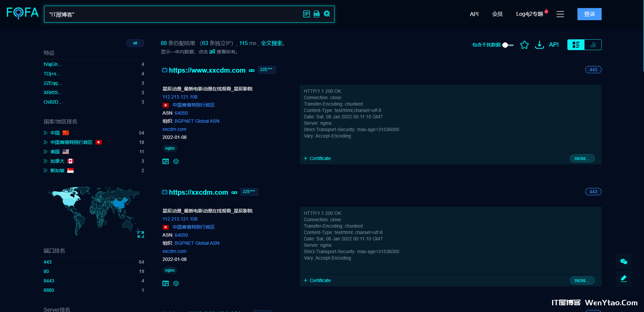Click the API link near results toolbar
This screenshot has height=312, width=644.
coord(554,45)
